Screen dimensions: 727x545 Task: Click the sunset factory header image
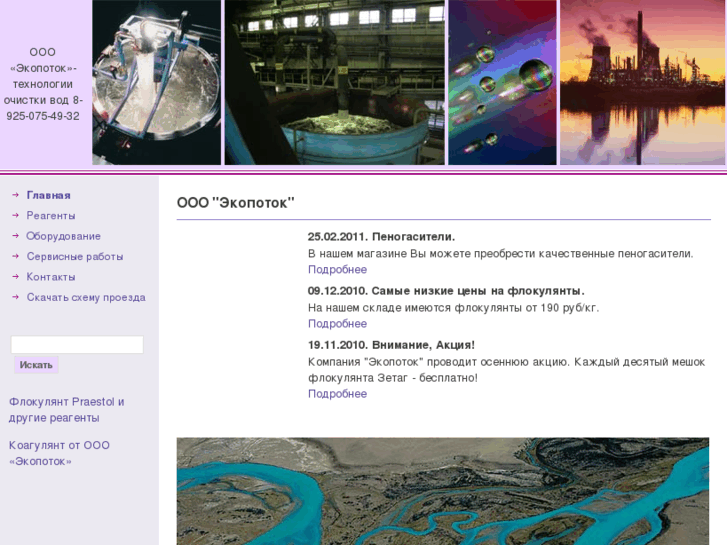pyautogui.click(x=642, y=82)
